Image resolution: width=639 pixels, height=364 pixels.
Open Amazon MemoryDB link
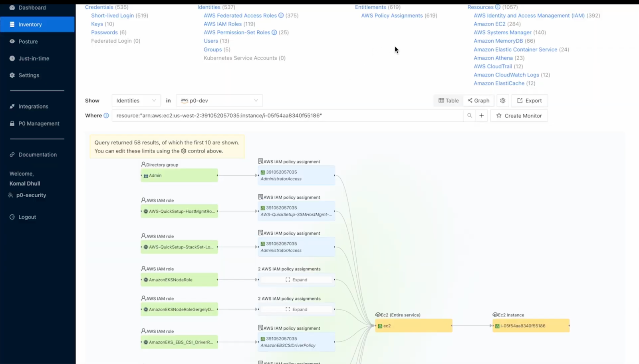pos(498,41)
